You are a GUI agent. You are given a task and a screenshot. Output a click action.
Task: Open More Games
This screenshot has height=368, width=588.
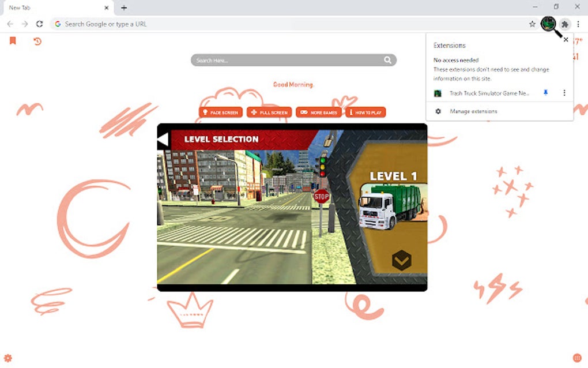point(319,112)
